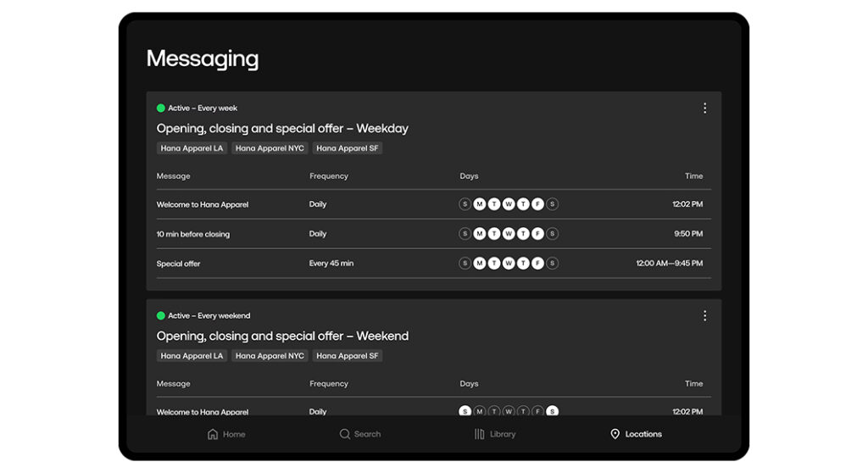Open Opening, closing and special offer – Weekend
Viewport: 868px width, 473px height.
coord(282,337)
